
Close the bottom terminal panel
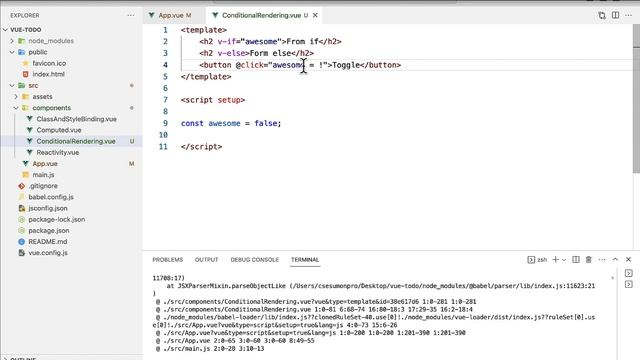628,260
